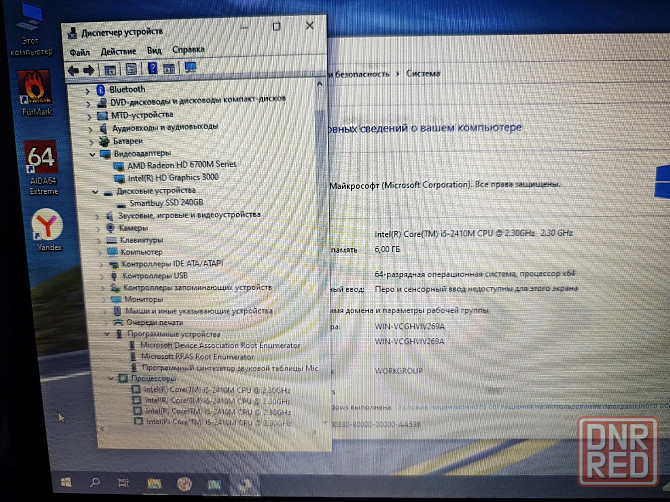Click the Properties toolbar icon in Device Manager
Image resolution: width=670 pixels, height=502 pixels.
point(131,69)
